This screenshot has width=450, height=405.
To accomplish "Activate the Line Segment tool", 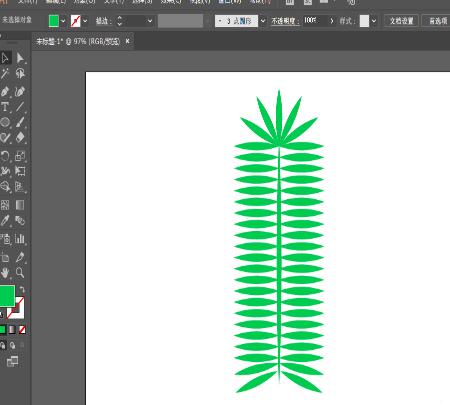I will click(20, 107).
